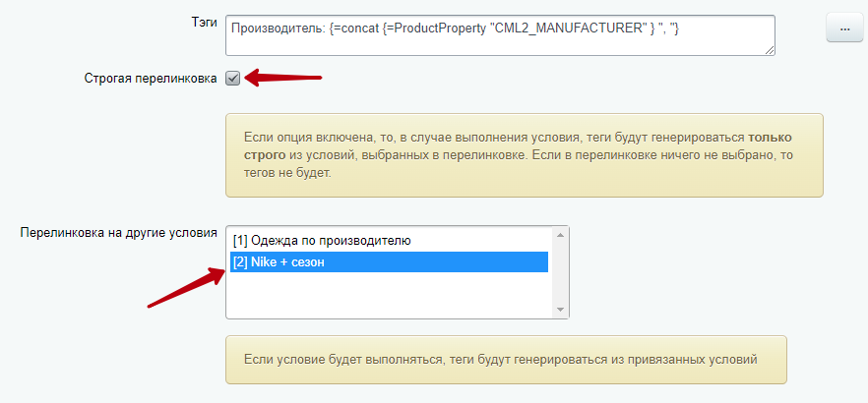Click the resize grip of the Тэги textarea
This screenshot has height=403, width=868.
click(769, 50)
